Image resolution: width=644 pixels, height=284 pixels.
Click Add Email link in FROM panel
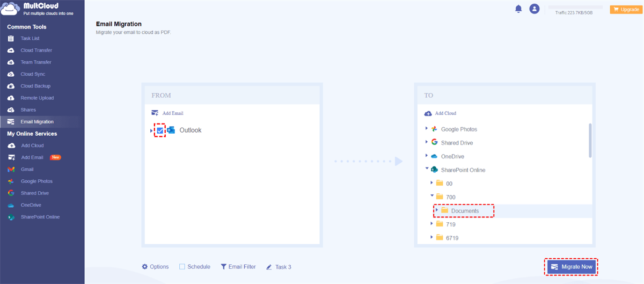click(167, 113)
